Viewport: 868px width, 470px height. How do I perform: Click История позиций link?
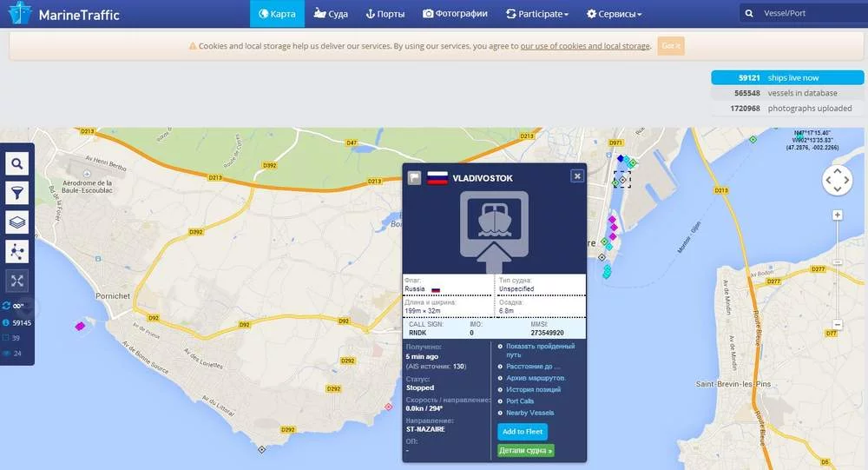(x=533, y=389)
